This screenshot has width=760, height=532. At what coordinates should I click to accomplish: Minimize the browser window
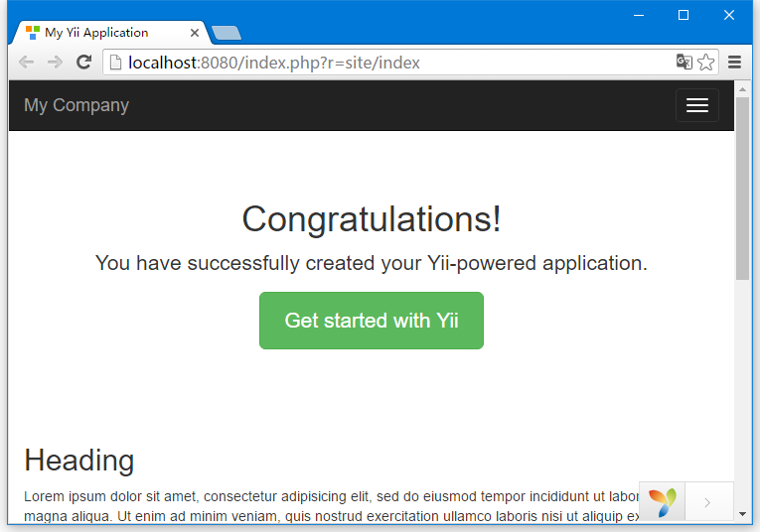click(x=639, y=16)
